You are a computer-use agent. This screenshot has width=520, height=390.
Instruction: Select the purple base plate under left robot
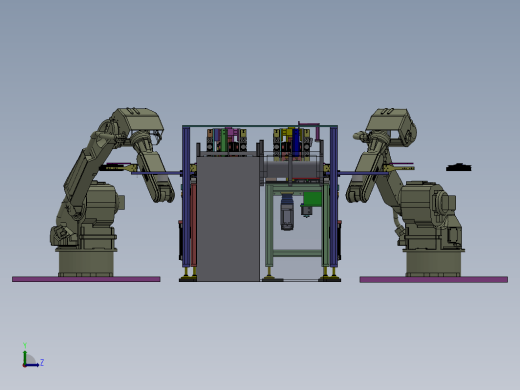click(86, 279)
